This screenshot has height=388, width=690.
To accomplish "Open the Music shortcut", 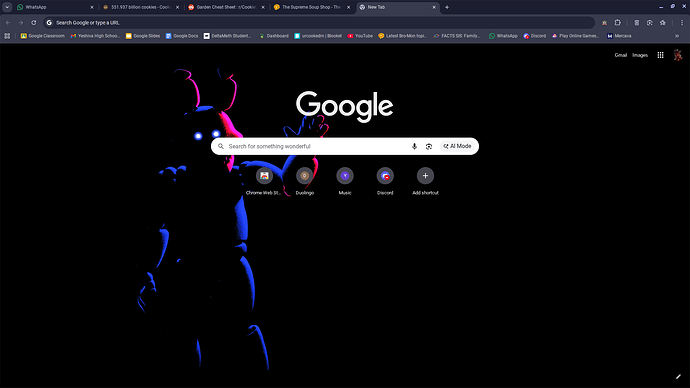I will coord(345,181).
